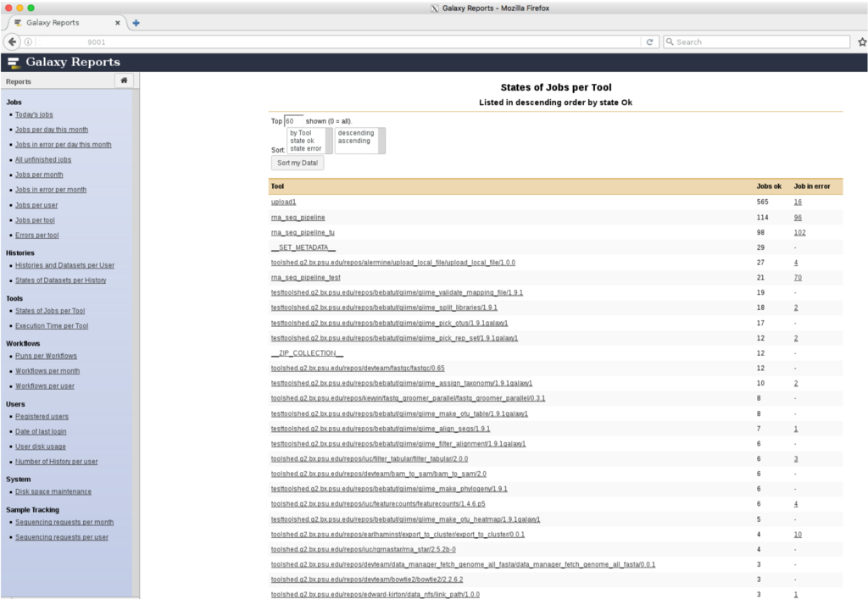Open Jobs per tool report
Viewport: 868px width, 599px height.
click(x=35, y=220)
